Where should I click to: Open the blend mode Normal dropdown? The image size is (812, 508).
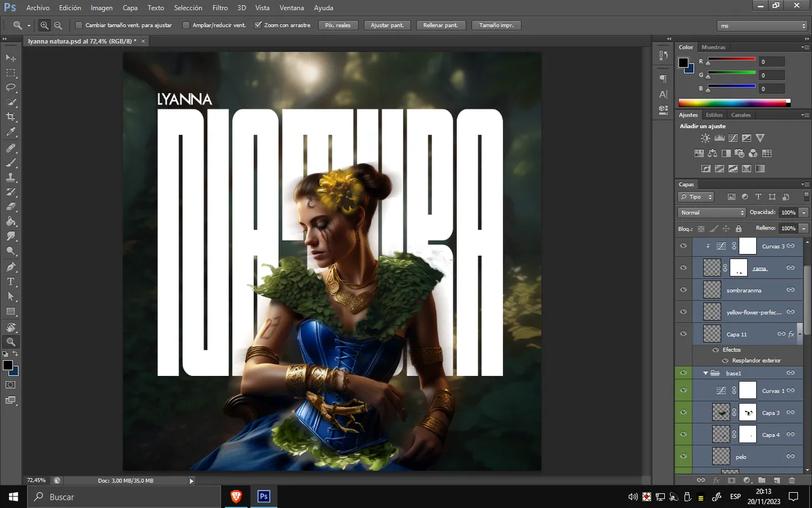click(x=712, y=213)
